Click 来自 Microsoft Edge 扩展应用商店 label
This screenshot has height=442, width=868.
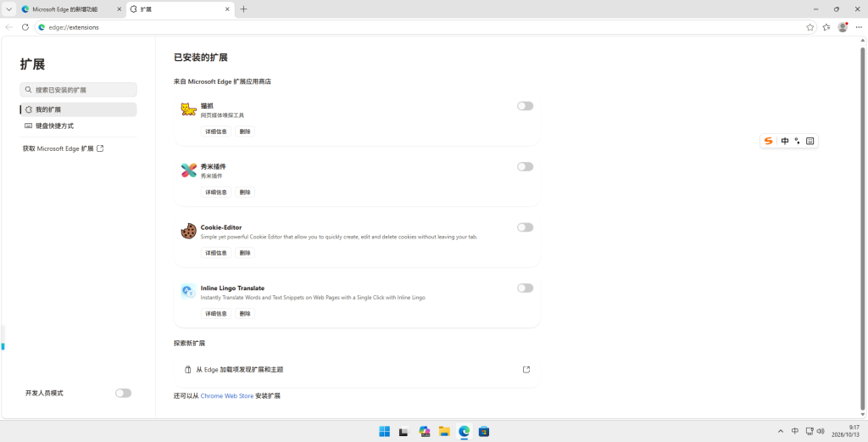tap(223, 81)
